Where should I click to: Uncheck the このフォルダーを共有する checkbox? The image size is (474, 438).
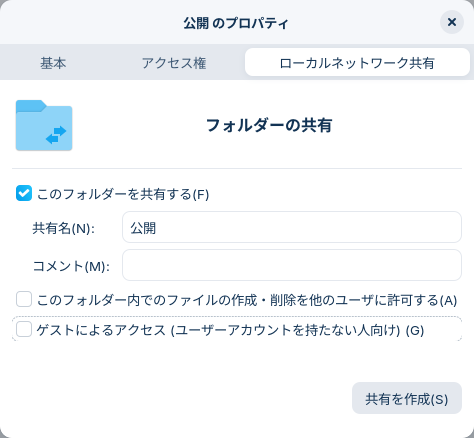[24, 193]
